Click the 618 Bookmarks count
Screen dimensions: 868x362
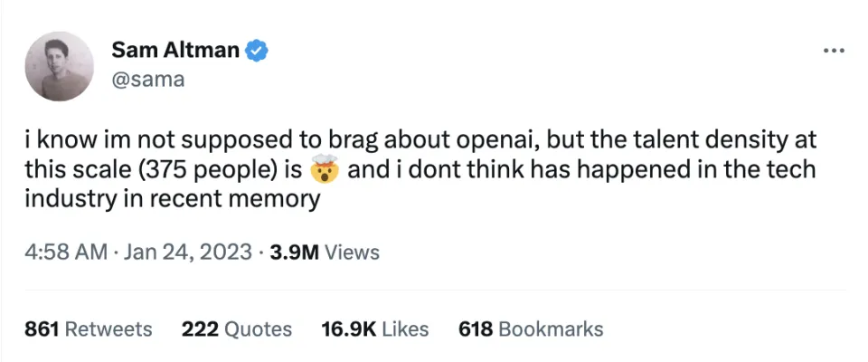click(x=531, y=329)
